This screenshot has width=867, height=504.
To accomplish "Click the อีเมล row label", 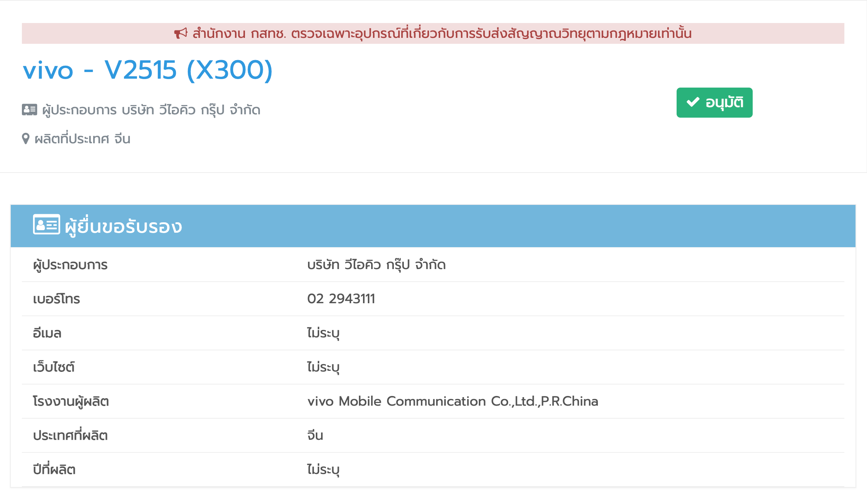I will [47, 333].
